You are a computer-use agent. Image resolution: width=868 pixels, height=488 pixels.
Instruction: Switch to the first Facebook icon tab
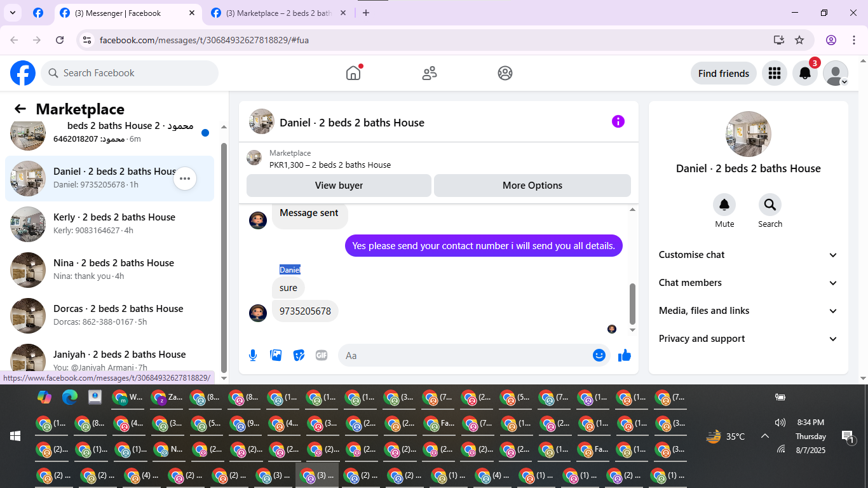38,13
